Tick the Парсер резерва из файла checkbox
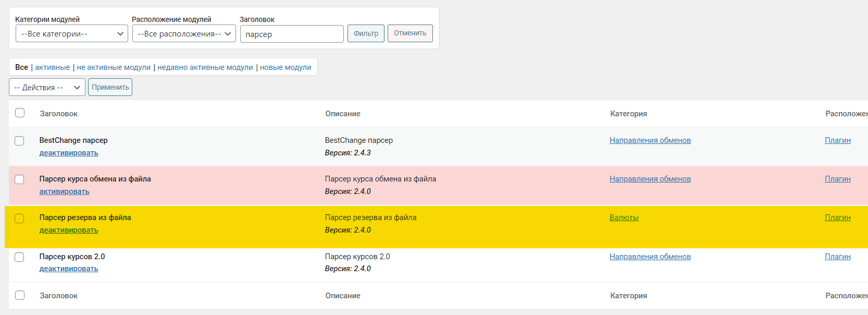The height and width of the screenshot is (315, 868). (20, 219)
